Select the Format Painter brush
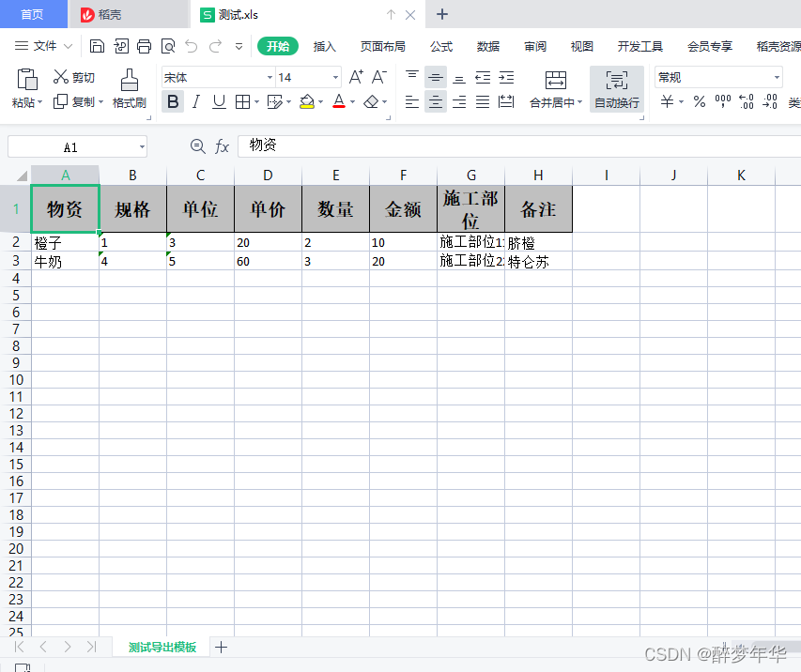 (x=130, y=89)
